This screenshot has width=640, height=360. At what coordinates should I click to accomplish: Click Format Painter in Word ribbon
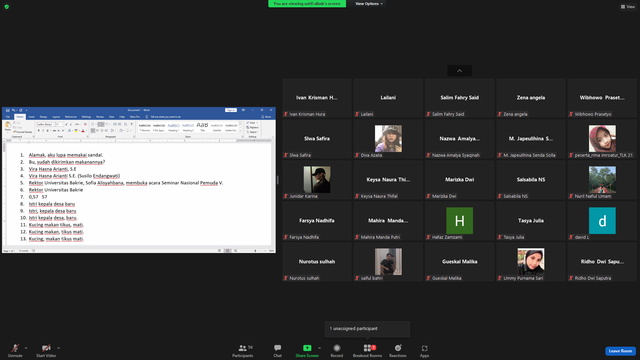(x=22, y=132)
